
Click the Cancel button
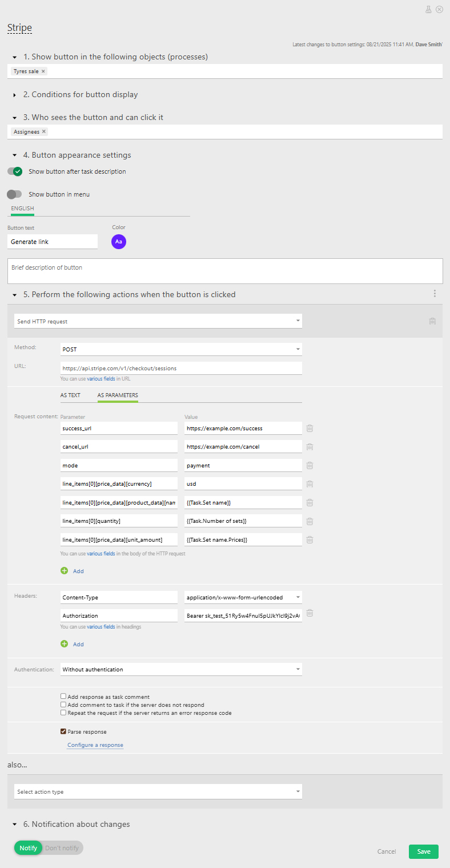[387, 851]
